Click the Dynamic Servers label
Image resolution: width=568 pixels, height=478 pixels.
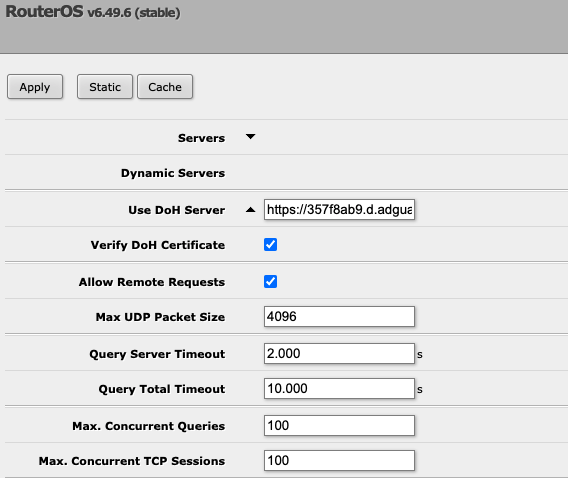point(173,173)
